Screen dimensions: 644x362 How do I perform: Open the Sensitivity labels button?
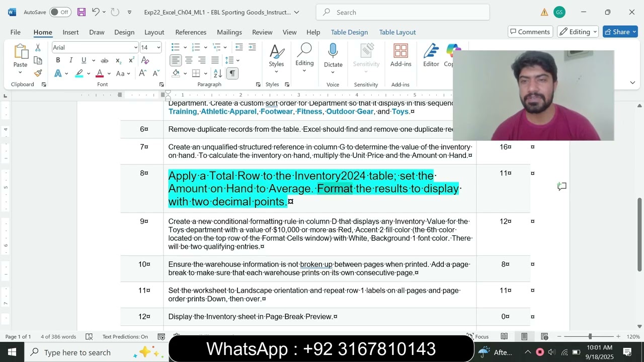pos(366,55)
